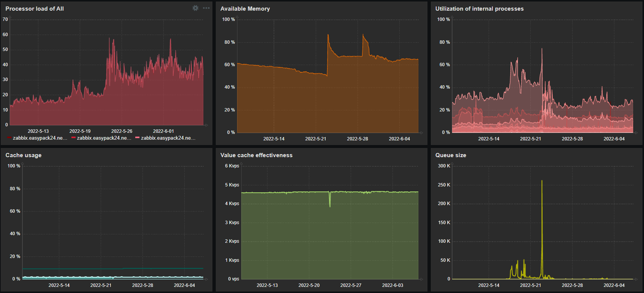The height and width of the screenshot is (293, 644).
Task: Click the first orange peak in Available Memory
Action: tap(328, 35)
